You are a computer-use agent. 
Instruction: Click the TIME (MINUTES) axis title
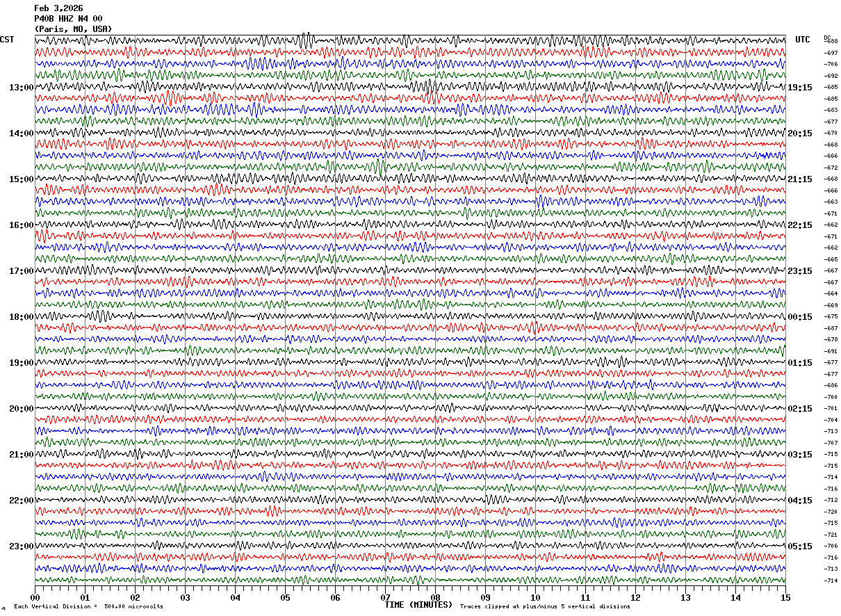click(x=418, y=605)
